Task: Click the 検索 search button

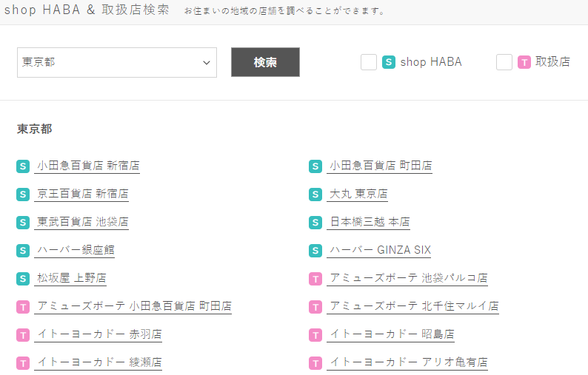Action: pos(265,62)
